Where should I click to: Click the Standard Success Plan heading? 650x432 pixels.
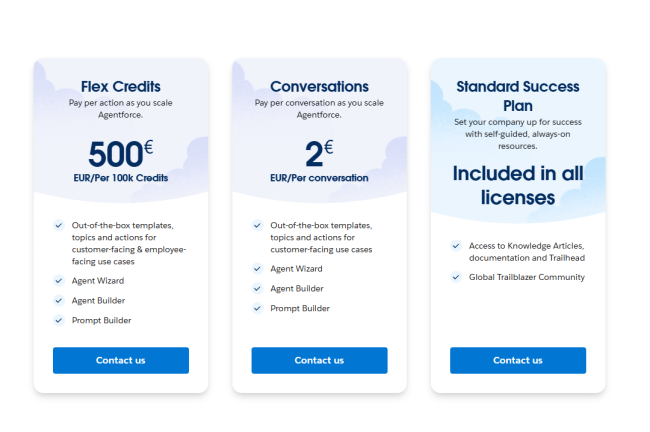tap(517, 96)
